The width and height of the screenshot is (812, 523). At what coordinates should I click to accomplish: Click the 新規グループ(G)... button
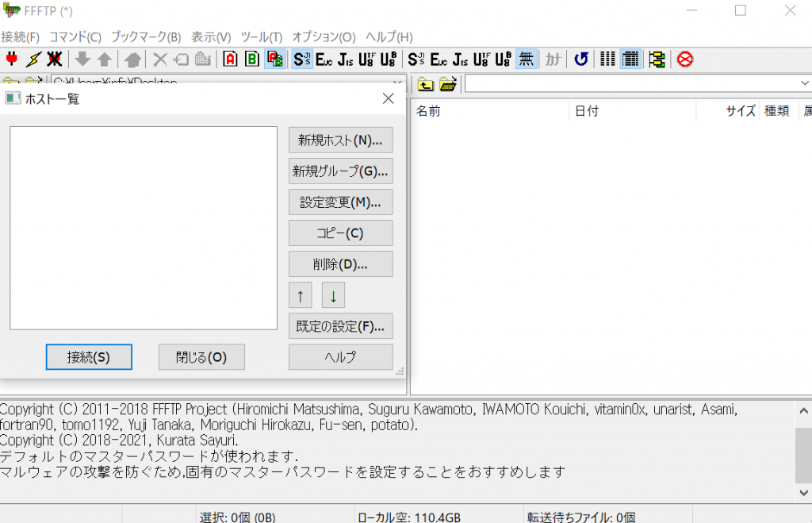tap(341, 171)
